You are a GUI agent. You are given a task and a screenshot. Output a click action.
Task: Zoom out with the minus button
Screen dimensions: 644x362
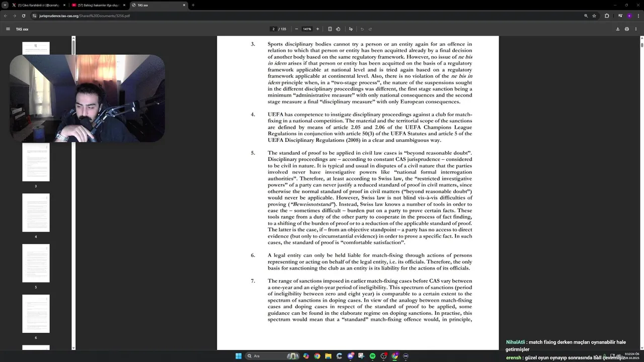(x=296, y=29)
